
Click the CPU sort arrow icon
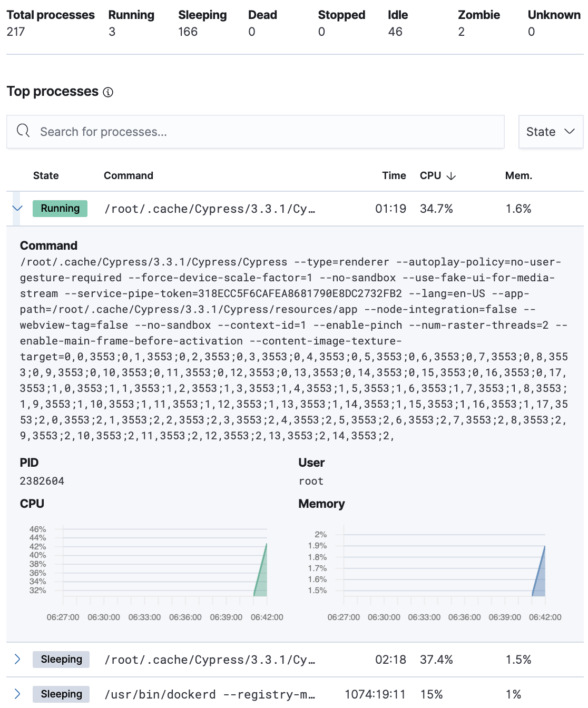pyautogui.click(x=452, y=176)
